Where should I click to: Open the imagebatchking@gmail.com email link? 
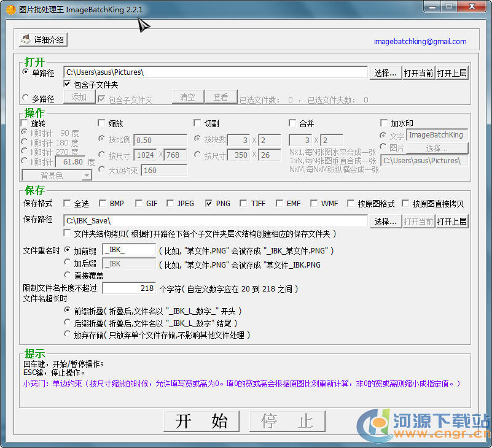[x=420, y=42]
